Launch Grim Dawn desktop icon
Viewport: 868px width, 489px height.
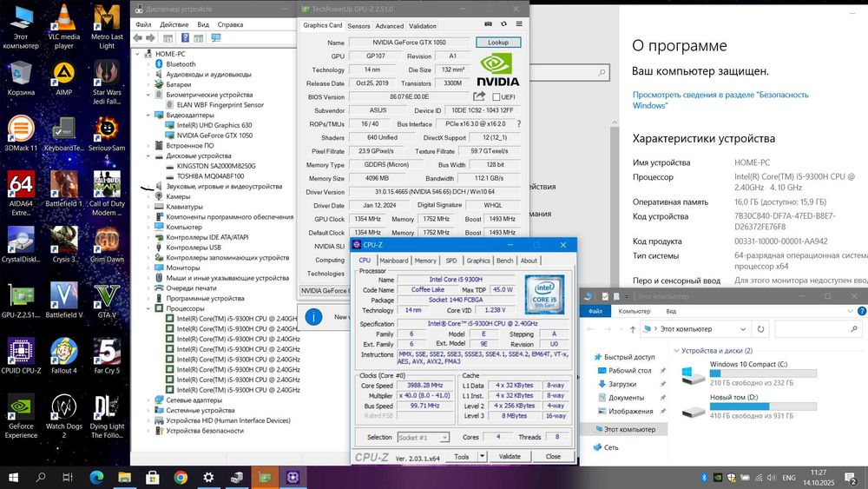[x=107, y=244]
